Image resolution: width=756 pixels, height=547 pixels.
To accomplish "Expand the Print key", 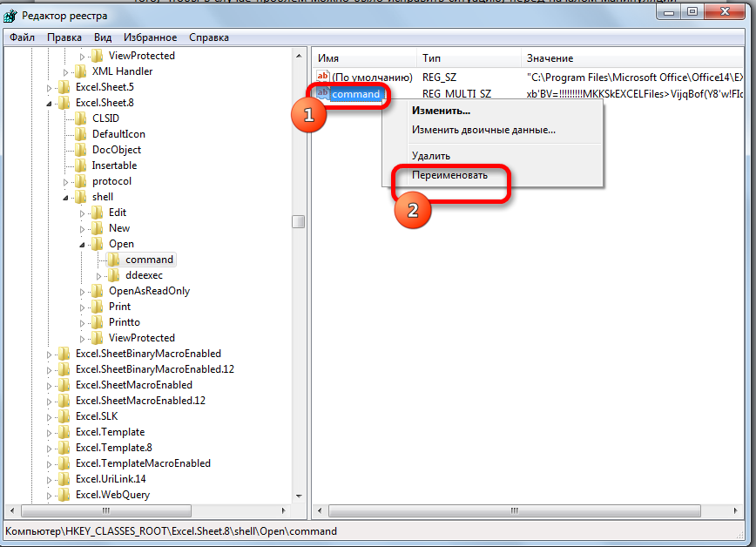I will point(82,307).
